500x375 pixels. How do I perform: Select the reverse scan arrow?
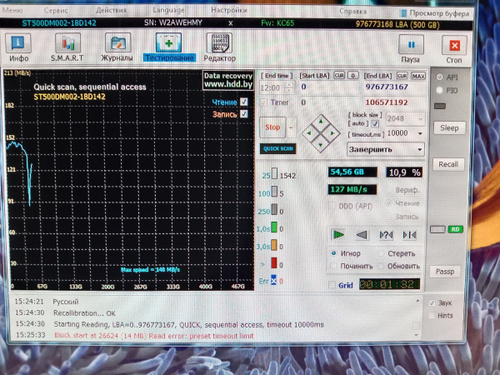pyautogui.click(x=362, y=235)
